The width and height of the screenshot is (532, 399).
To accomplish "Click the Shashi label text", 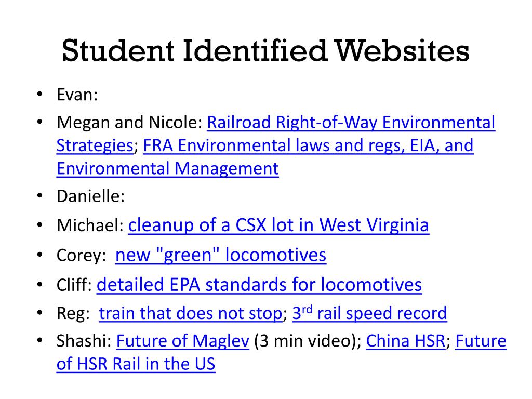I will [x=84, y=341].
